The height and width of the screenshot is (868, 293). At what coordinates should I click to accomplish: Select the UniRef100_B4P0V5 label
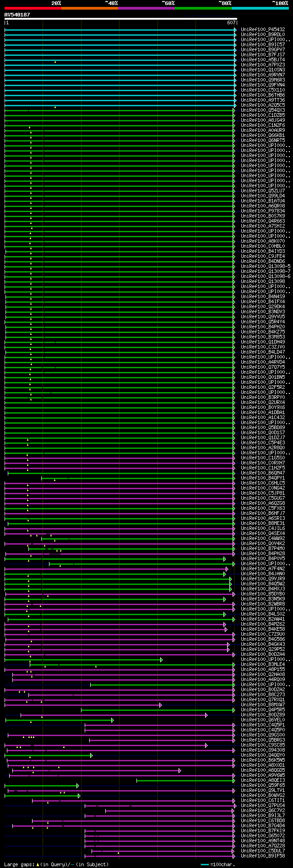point(263,558)
